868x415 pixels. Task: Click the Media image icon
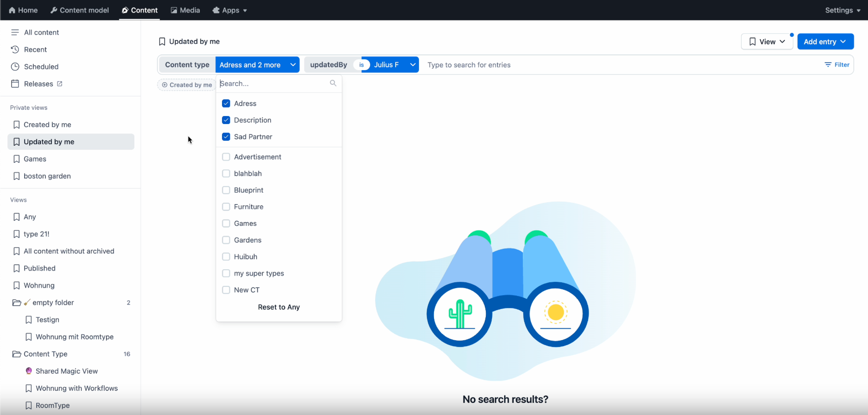click(174, 10)
